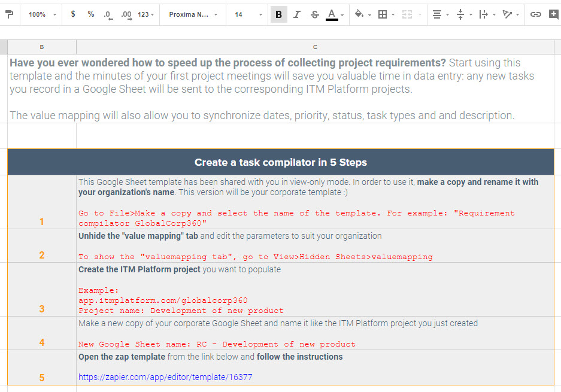
Task: Open the text color picker
Action: [332, 14]
